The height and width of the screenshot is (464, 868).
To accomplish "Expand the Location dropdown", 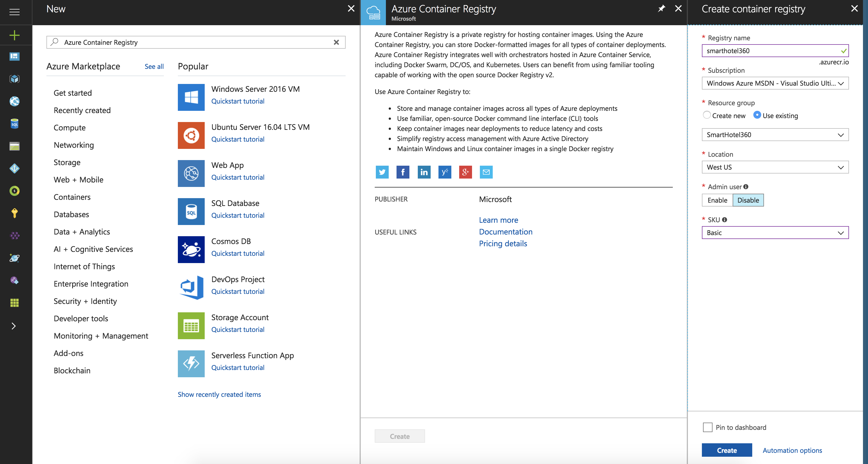I will (775, 167).
